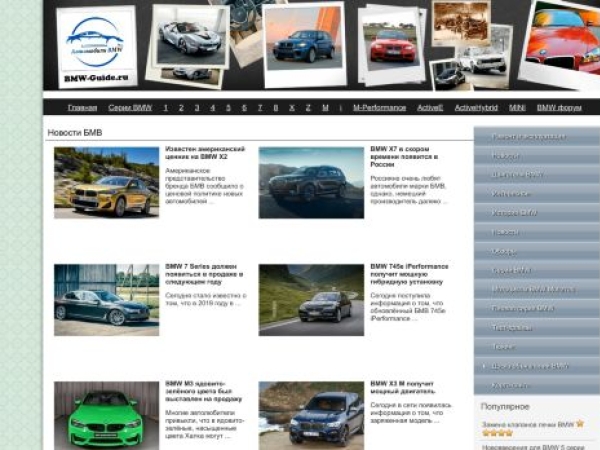Open Ремонт и эксплуатация sidebar category
The height and width of the screenshot is (450, 600).
pyautogui.click(x=537, y=137)
